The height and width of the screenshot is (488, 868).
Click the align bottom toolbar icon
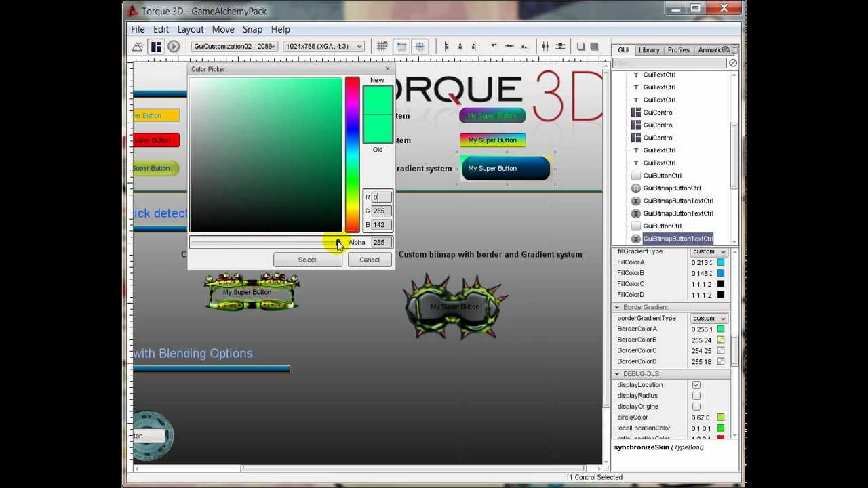[524, 46]
